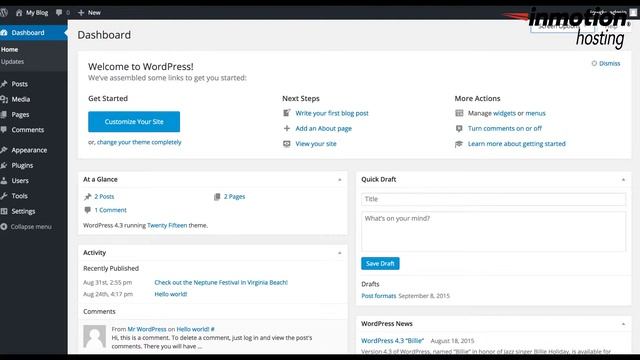Click the Manage widgets grid icon

[x=459, y=113]
